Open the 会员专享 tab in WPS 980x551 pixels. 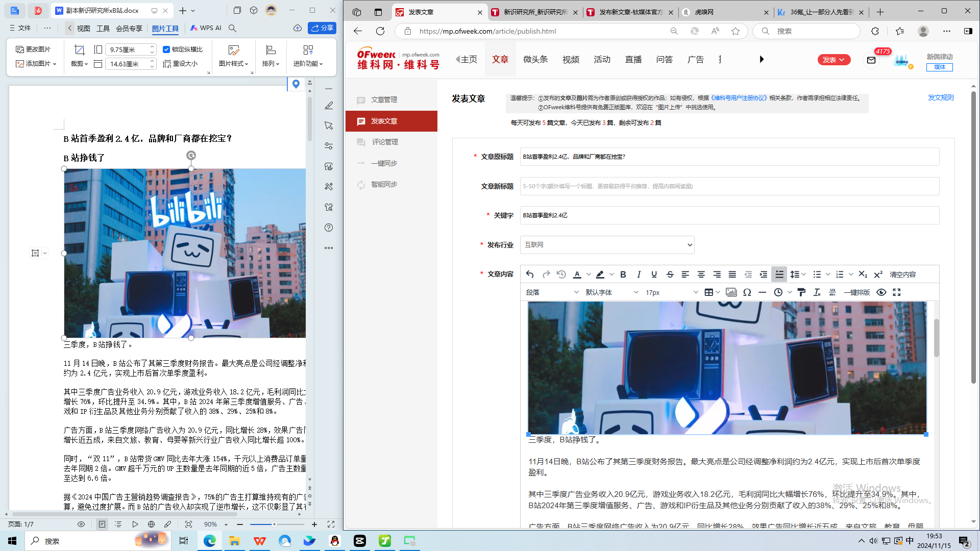point(129,28)
